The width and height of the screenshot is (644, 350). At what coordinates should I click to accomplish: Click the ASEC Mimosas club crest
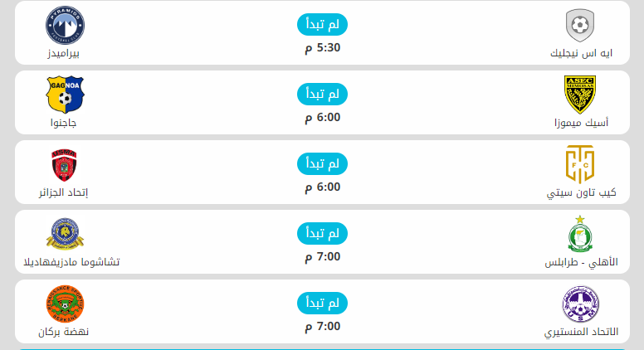pos(579,95)
